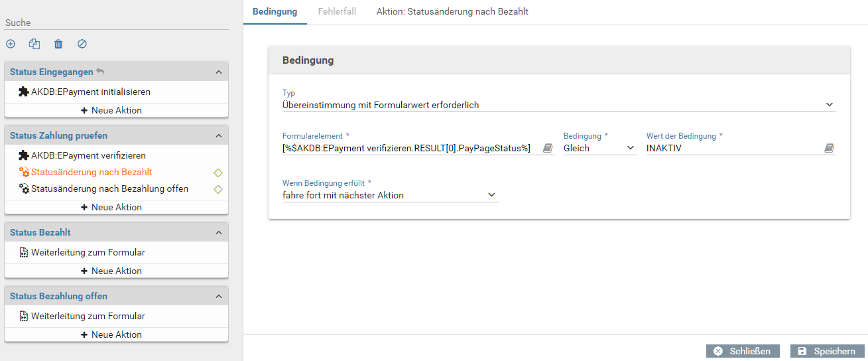Open the Aktion: Statusänderung nach Bezahlt tab
This screenshot has width=868, height=361.
(x=452, y=12)
